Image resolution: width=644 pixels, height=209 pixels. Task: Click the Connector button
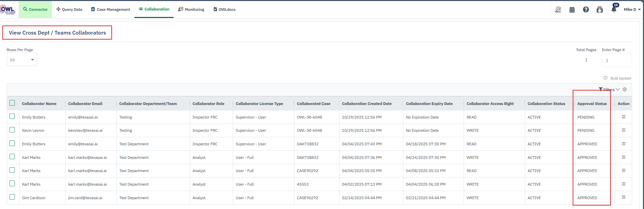pos(35,9)
